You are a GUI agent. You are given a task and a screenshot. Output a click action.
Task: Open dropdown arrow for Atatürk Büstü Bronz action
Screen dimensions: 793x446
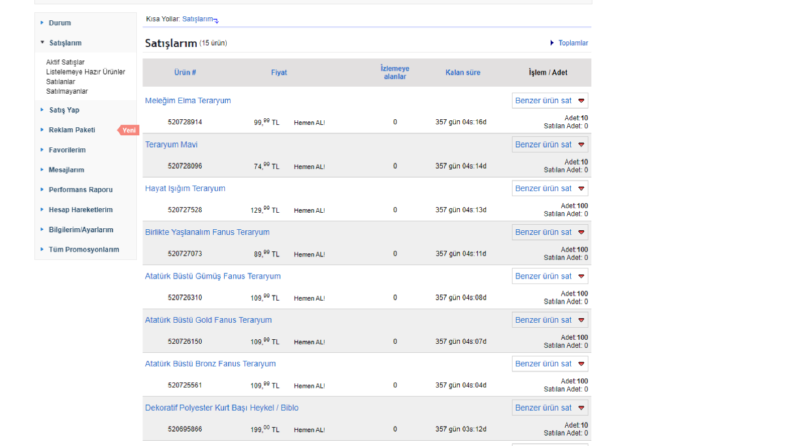tap(581, 364)
